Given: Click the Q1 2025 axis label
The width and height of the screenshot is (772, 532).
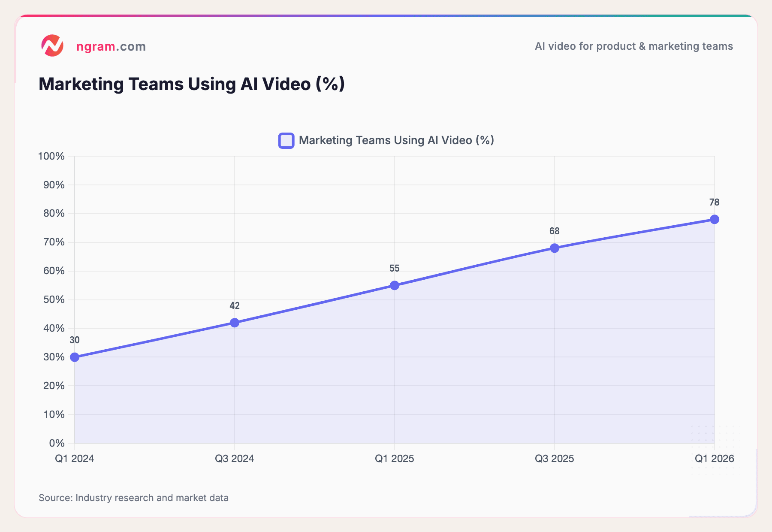Looking at the screenshot, I should (x=394, y=458).
